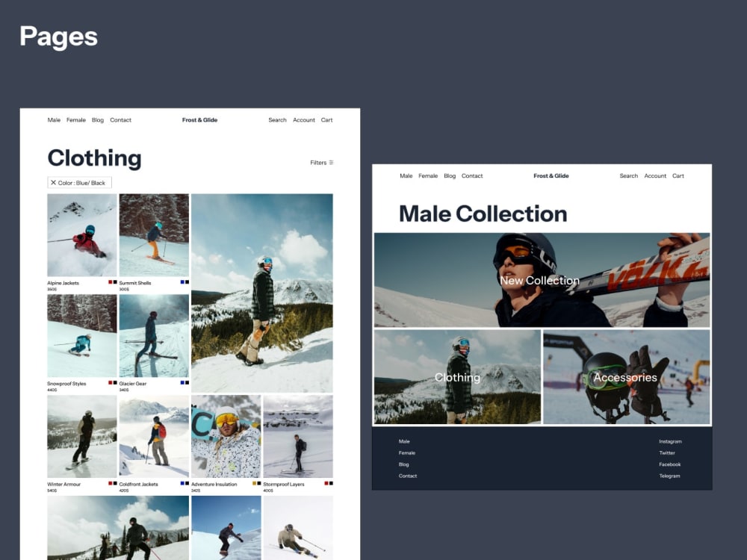Click Alpine Jackets product name

[63, 283]
